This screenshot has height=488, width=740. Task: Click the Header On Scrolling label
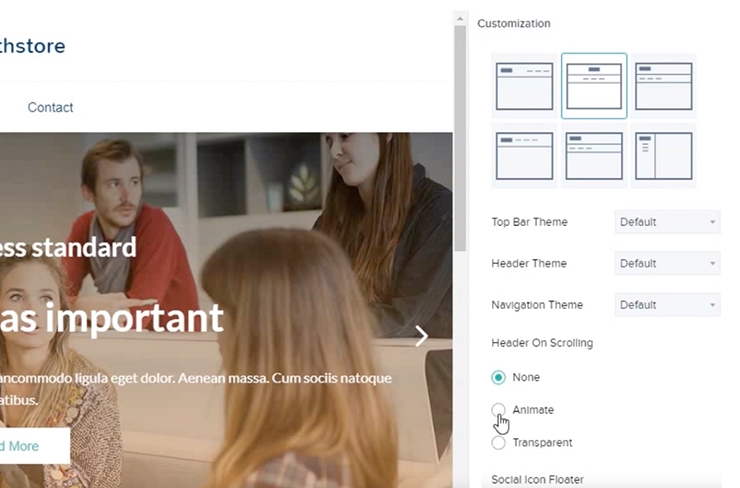point(542,343)
